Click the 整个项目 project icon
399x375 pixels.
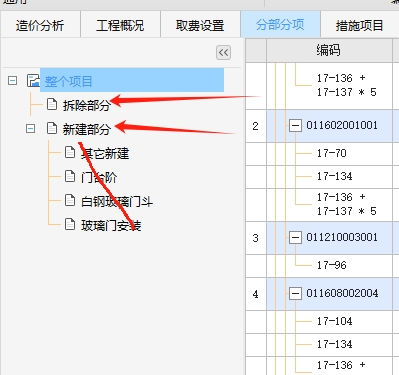pyautogui.click(x=33, y=80)
